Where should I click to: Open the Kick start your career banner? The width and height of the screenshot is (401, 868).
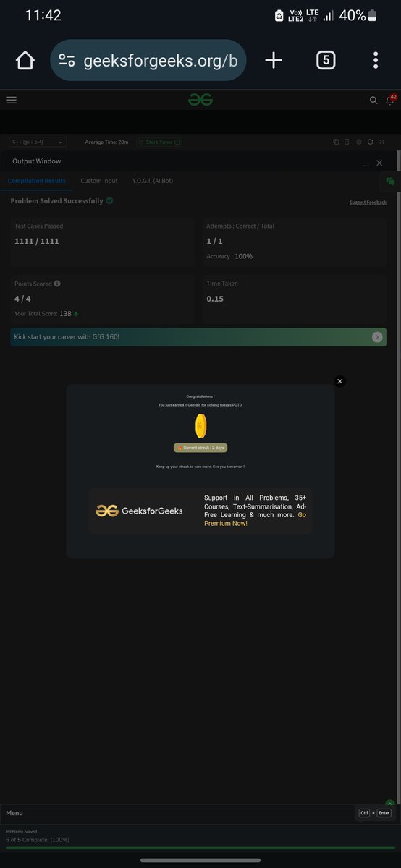198,337
